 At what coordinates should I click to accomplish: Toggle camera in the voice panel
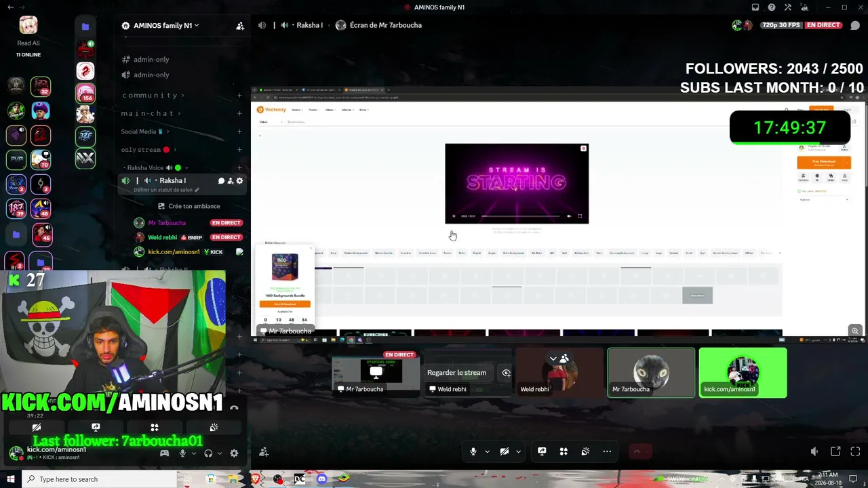pos(37,428)
